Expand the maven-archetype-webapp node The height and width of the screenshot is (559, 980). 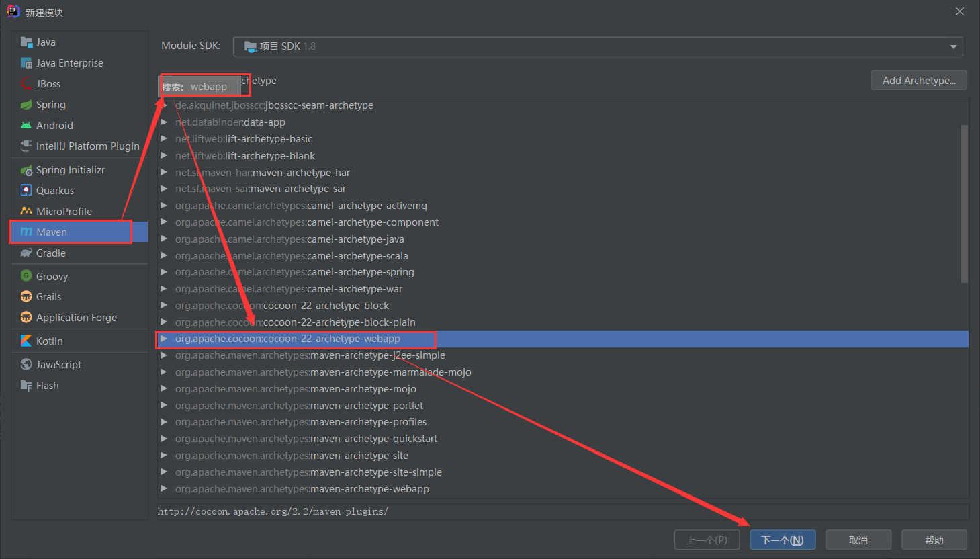click(x=164, y=489)
